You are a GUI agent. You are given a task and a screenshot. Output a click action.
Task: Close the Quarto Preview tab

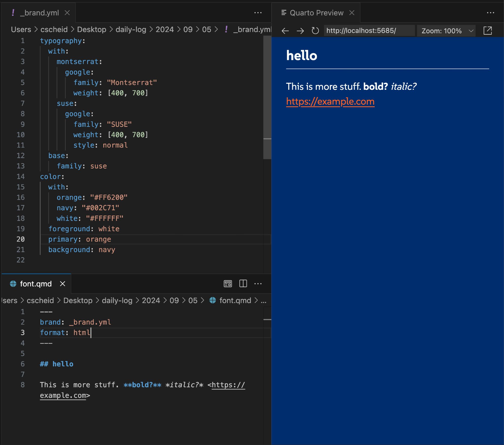(x=352, y=13)
